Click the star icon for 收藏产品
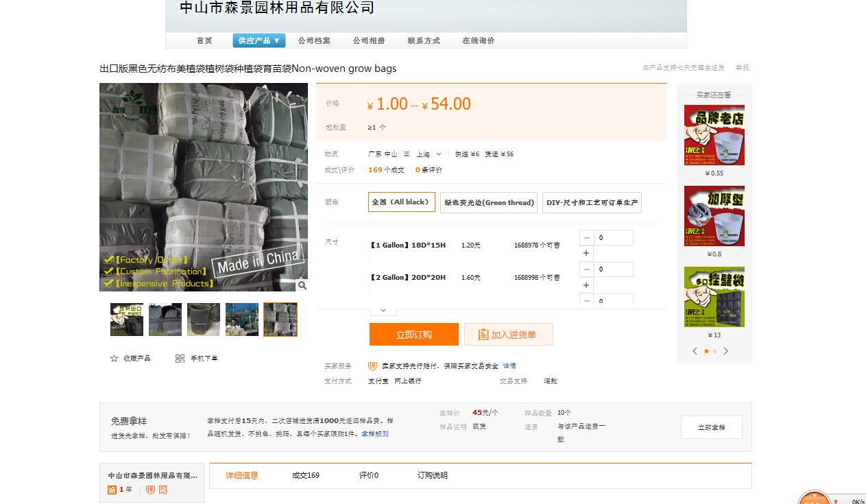The height and width of the screenshot is (504, 866). 115,359
